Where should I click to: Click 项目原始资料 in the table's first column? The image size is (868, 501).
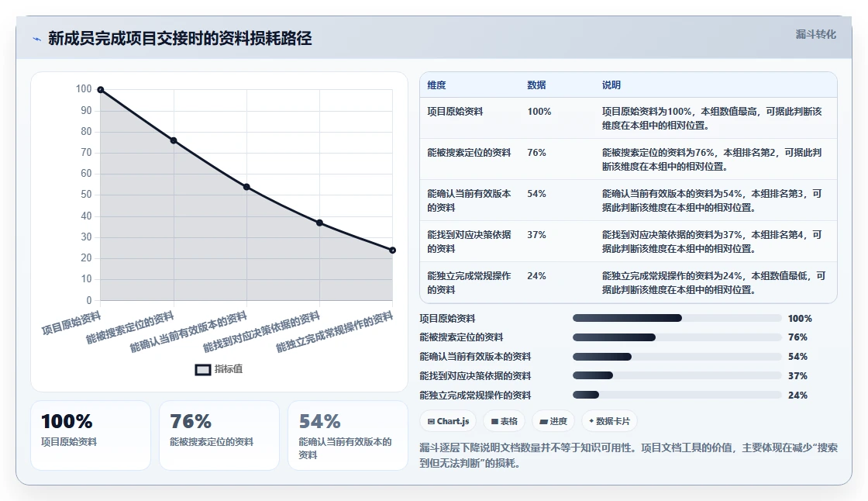455,112
